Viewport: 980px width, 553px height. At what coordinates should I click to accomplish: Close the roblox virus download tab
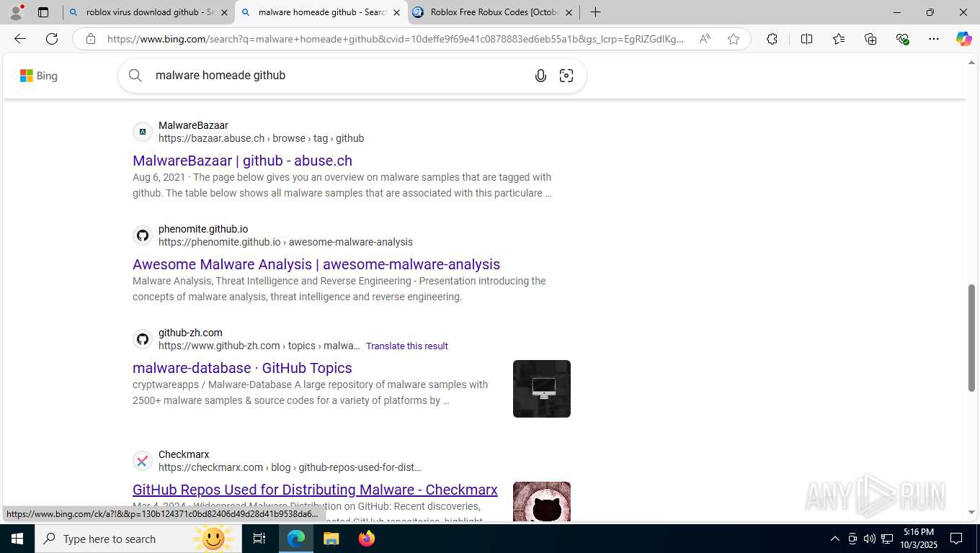click(224, 12)
